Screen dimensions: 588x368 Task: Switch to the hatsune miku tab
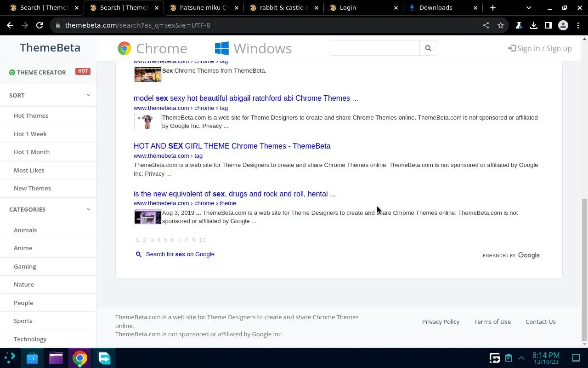204,8
